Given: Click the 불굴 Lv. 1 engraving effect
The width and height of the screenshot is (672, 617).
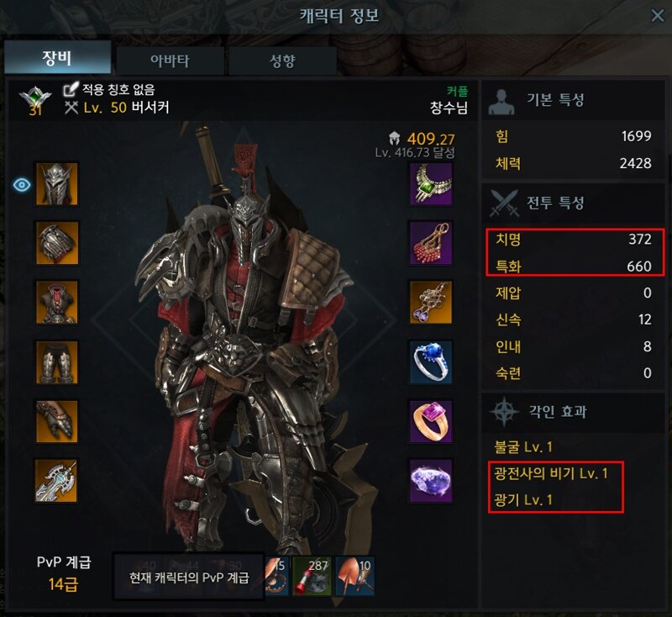Looking at the screenshot, I should pos(523,447).
